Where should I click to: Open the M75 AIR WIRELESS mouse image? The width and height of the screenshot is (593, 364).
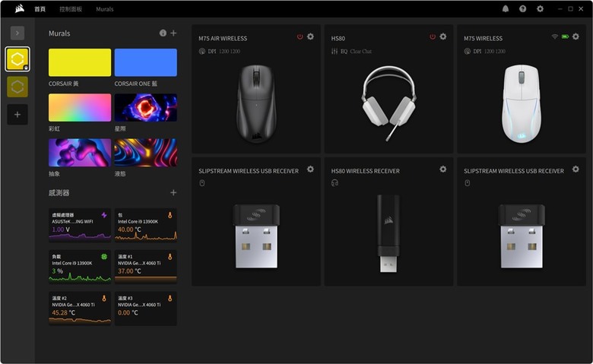[x=256, y=103]
